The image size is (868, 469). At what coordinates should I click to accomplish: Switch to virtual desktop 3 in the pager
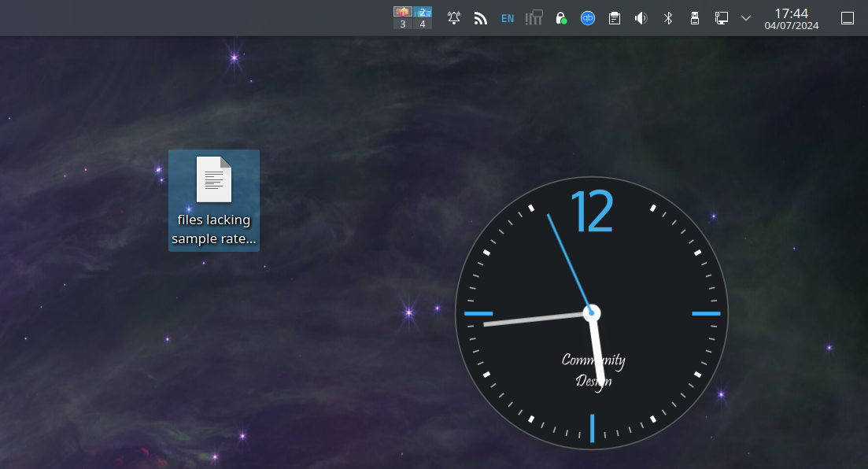point(403,24)
